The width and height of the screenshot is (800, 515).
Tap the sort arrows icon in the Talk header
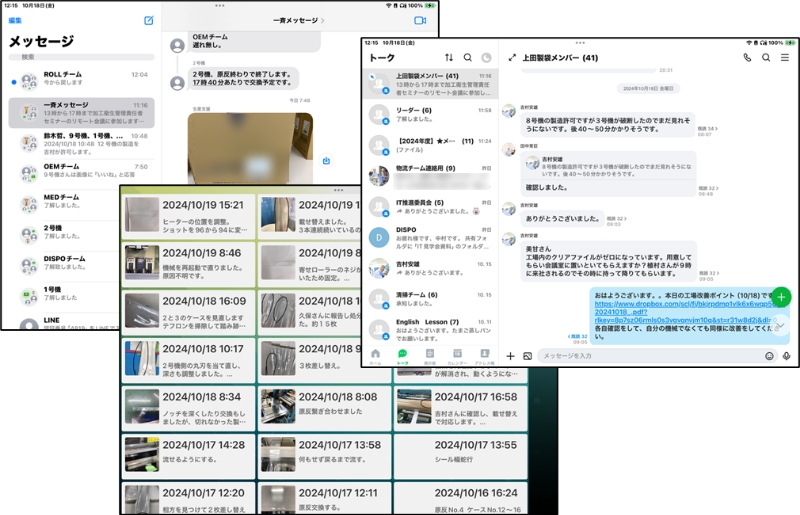click(448, 58)
